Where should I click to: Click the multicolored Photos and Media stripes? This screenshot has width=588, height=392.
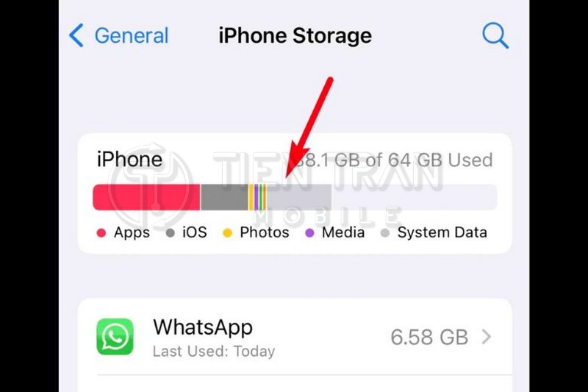258,197
